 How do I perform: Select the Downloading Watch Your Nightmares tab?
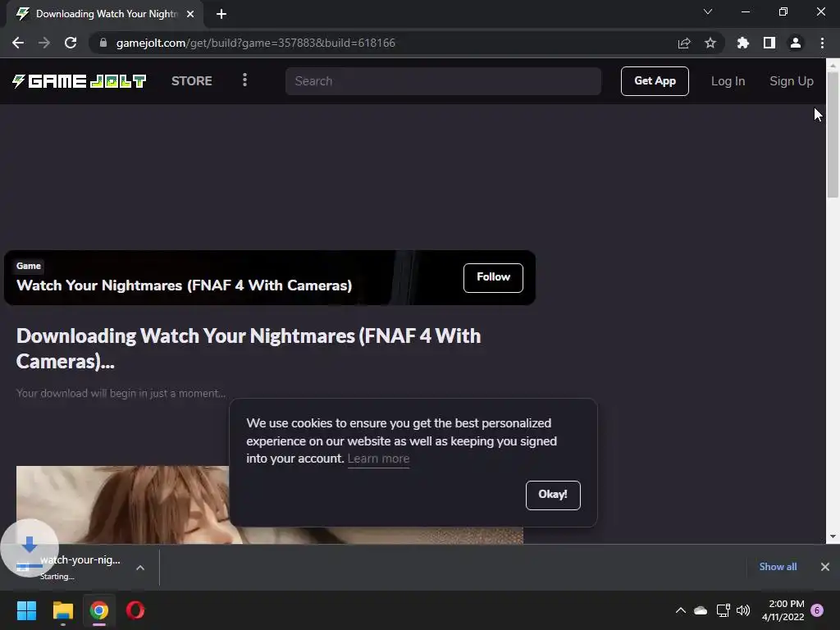point(105,14)
